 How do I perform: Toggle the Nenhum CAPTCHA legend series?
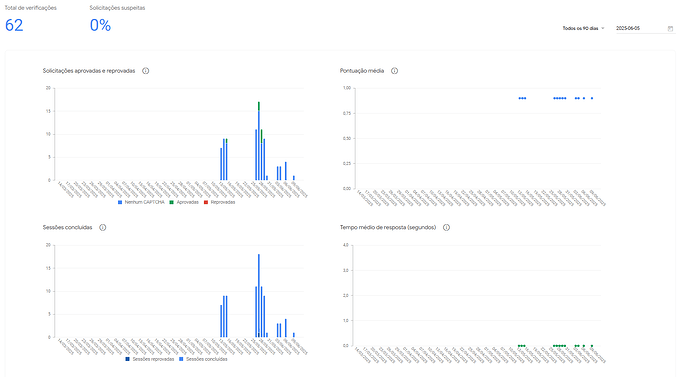[141, 202]
